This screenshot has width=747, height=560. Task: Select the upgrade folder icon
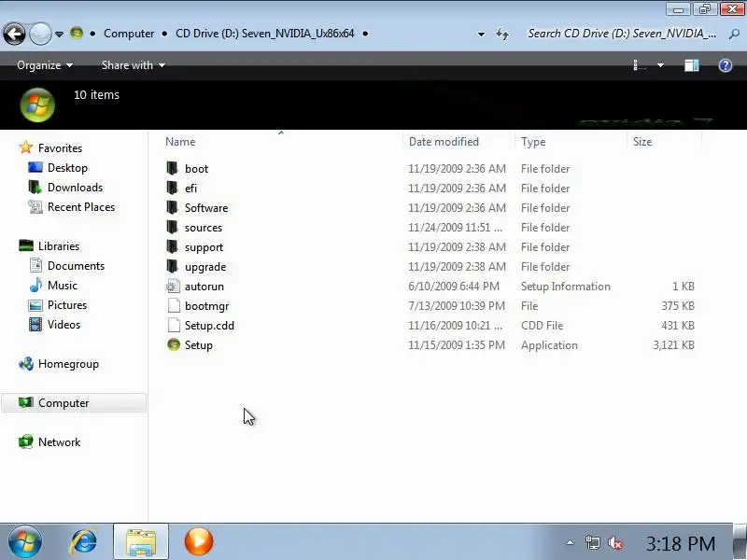tap(173, 266)
